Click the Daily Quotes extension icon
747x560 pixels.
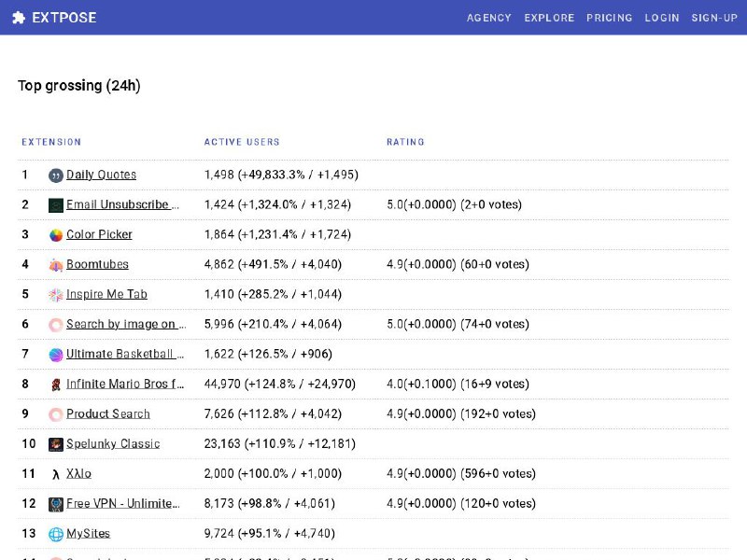coord(56,175)
